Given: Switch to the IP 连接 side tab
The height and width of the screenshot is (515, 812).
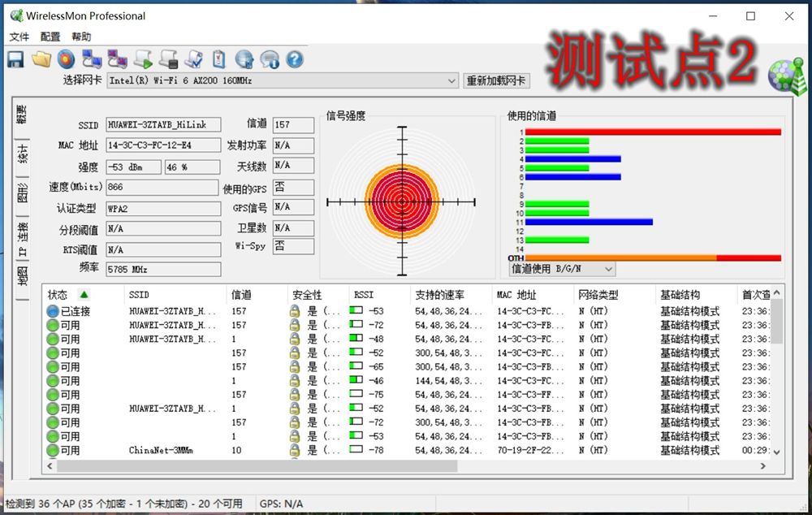Looking at the screenshot, I should pos(22,240).
